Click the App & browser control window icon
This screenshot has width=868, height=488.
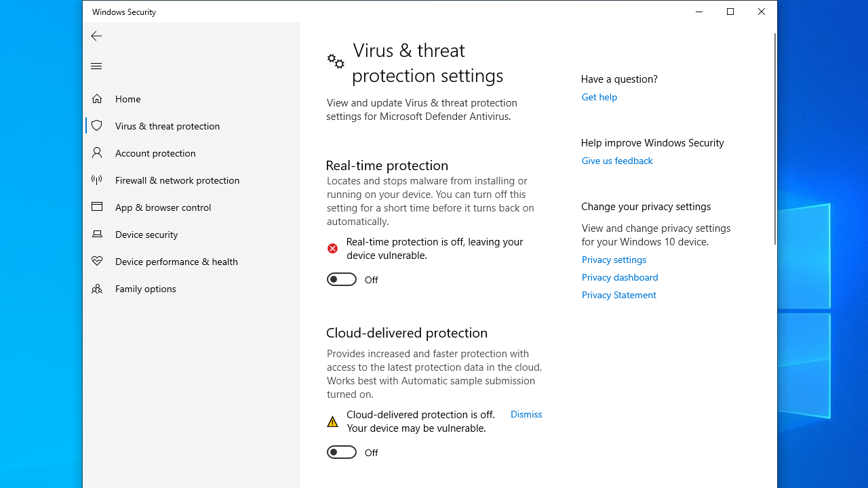click(97, 207)
